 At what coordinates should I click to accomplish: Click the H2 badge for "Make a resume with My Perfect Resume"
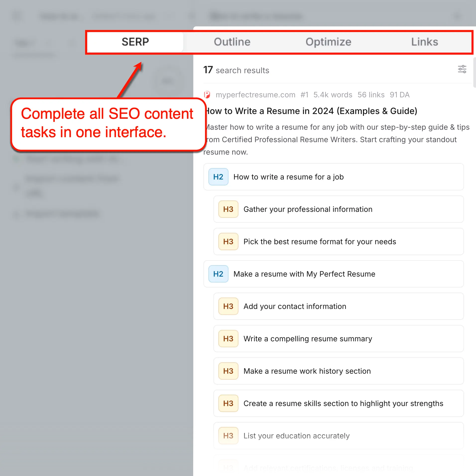coord(218,274)
